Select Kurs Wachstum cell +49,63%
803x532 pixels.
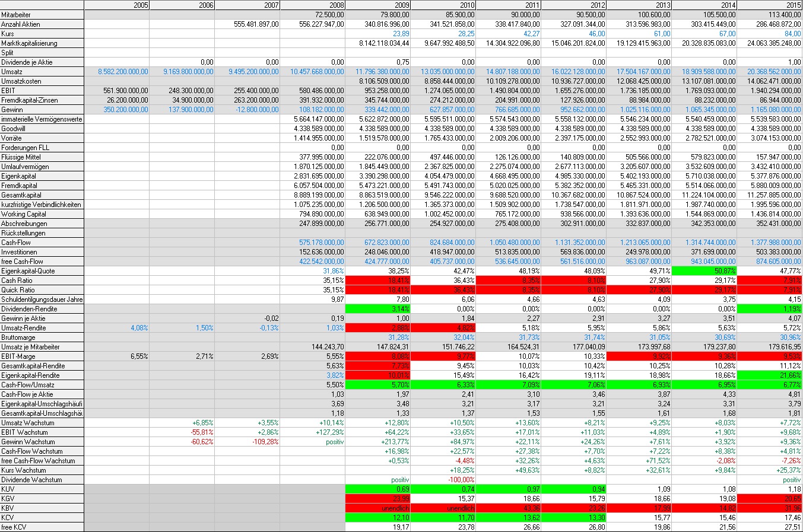pyautogui.click(x=509, y=470)
